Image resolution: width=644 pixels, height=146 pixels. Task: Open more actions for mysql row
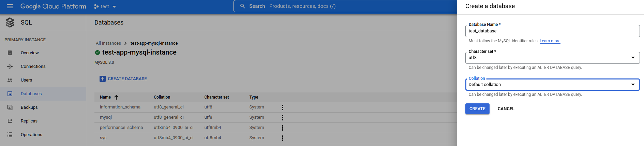coord(283,118)
